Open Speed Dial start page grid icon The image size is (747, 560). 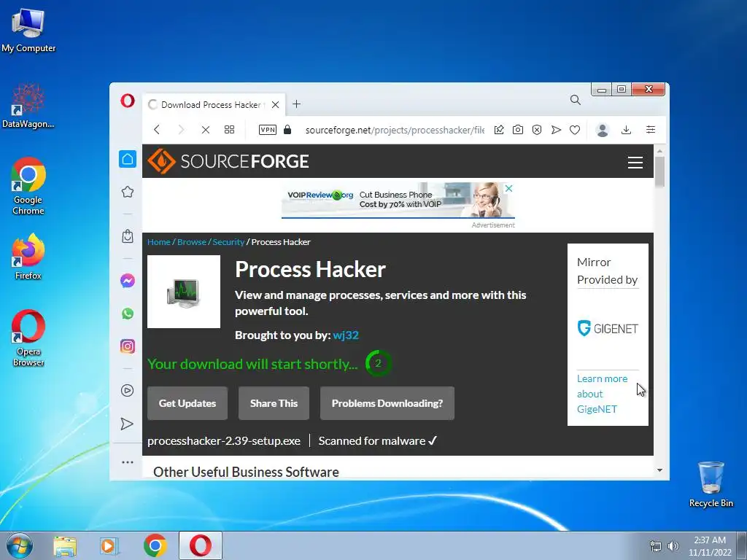[229, 130]
